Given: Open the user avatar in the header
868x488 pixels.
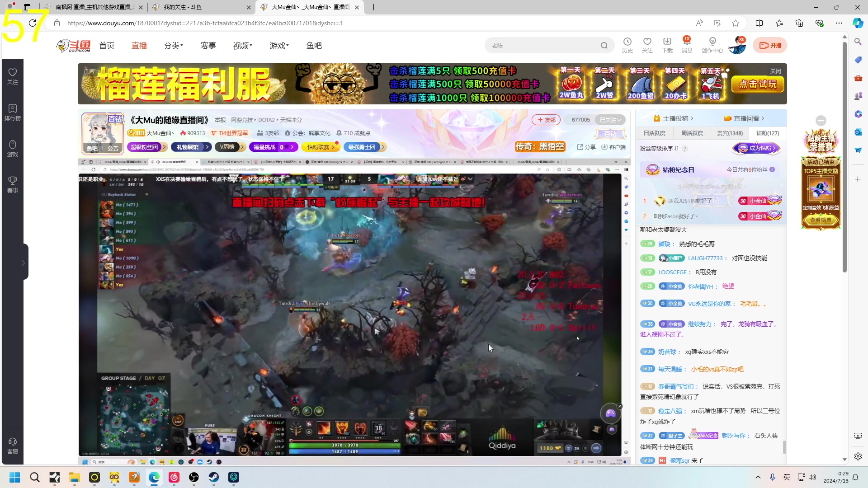Looking at the screenshot, I should 737,46.
